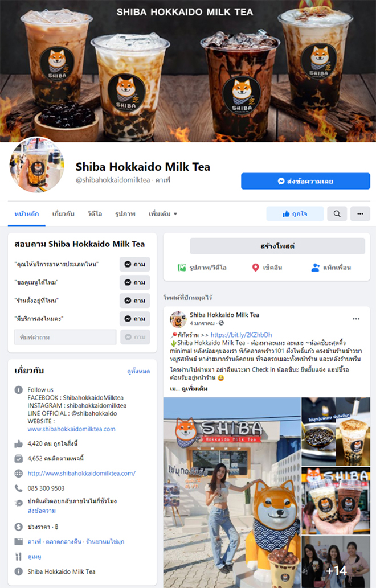The image size is (376, 588).
Task: Open ดูทั้งหมด in the About section
Action: (138, 371)
